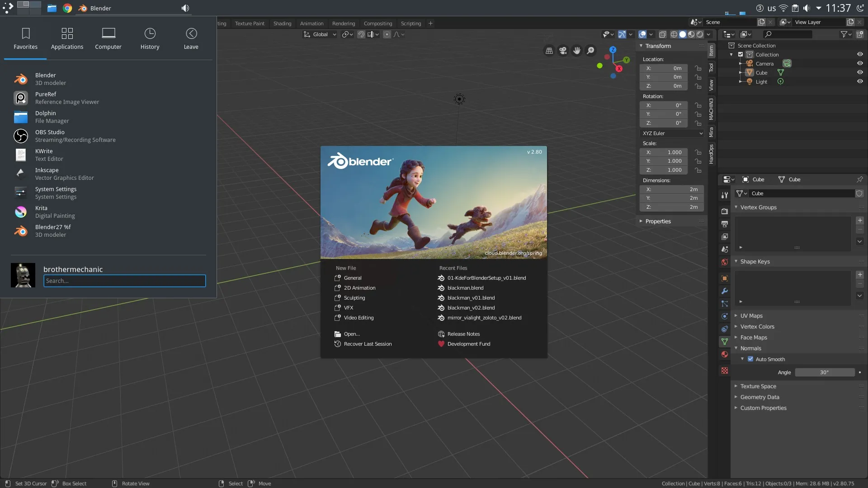Open the Global transform orientation dropdown
The height and width of the screenshot is (488, 868).
tap(320, 34)
